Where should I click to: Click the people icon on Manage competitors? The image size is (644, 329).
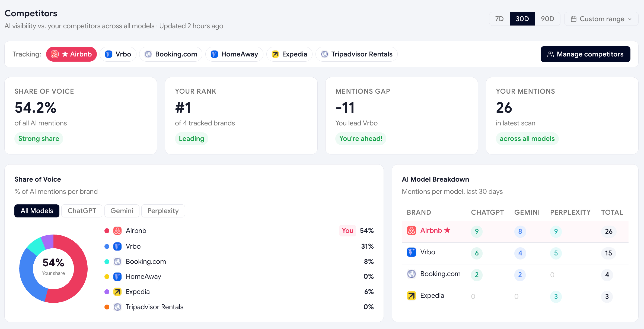click(x=550, y=54)
